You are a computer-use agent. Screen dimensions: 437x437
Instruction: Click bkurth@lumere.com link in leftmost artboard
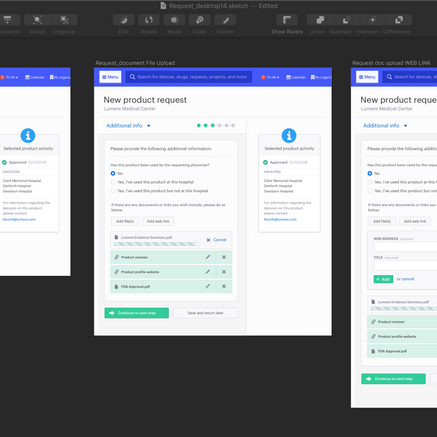tap(19, 219)
